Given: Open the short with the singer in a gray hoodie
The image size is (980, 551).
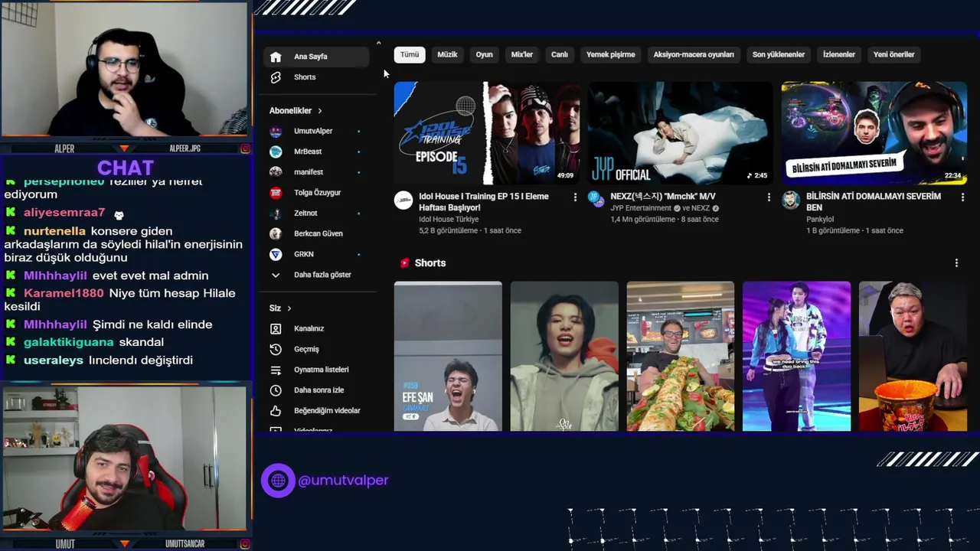Looking at the screenshot, I should coord(564,356).
